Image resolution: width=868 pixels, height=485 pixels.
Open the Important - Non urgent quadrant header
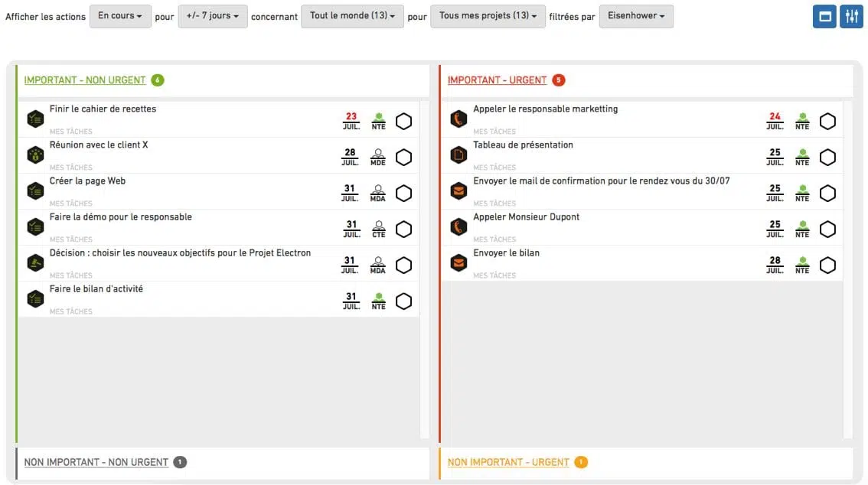(84, 80)
